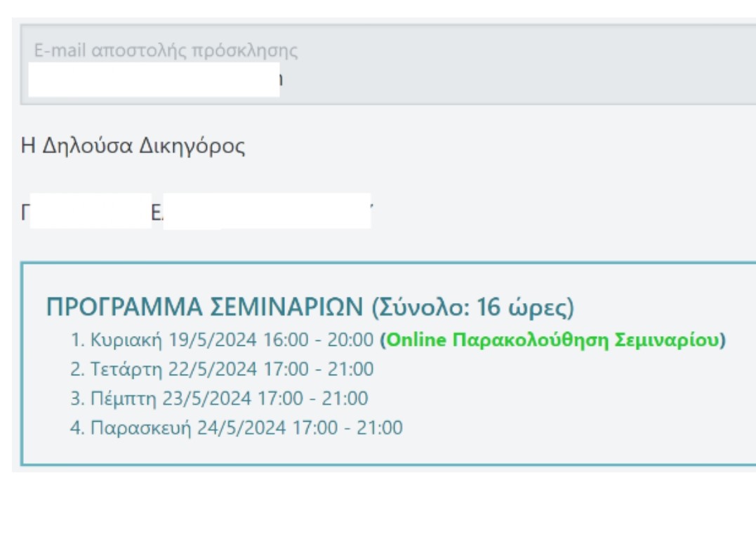Click the "(Σύνολο: 16 ώρες)" total hours text

tap(472, 307)
